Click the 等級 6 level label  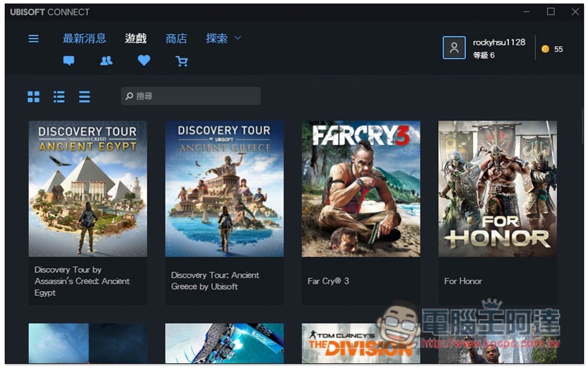click(x=484, y=55)
